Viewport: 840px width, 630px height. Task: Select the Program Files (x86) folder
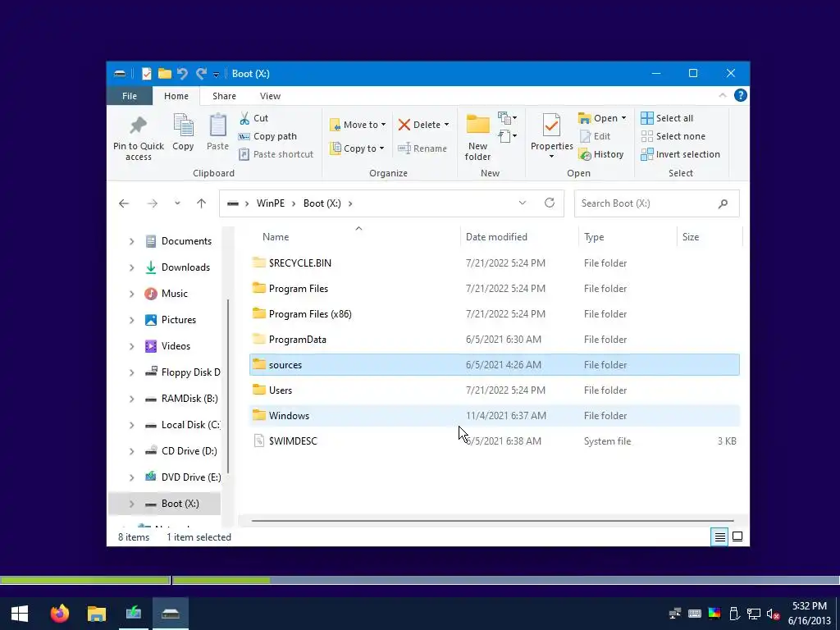point(494,314)
